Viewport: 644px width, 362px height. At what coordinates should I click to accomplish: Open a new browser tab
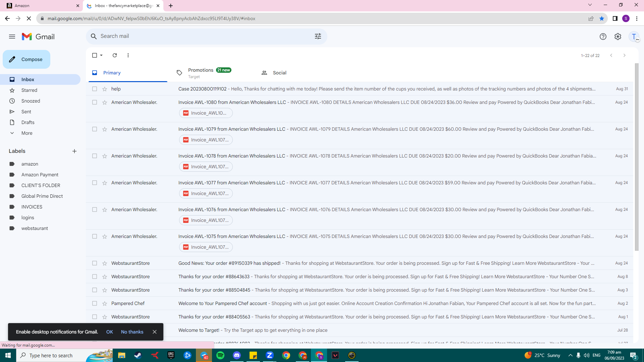171,6
